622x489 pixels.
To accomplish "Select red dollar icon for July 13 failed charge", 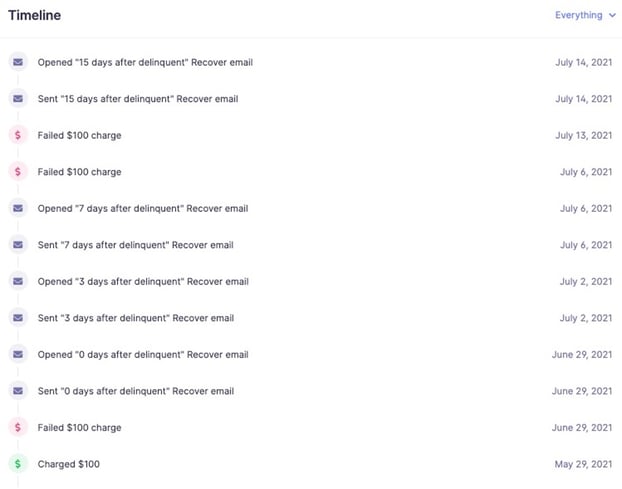I will [18, 135].
